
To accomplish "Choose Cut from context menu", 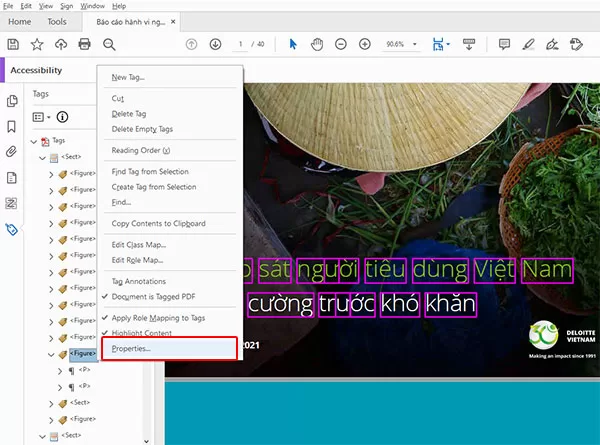I will (118, 98).
